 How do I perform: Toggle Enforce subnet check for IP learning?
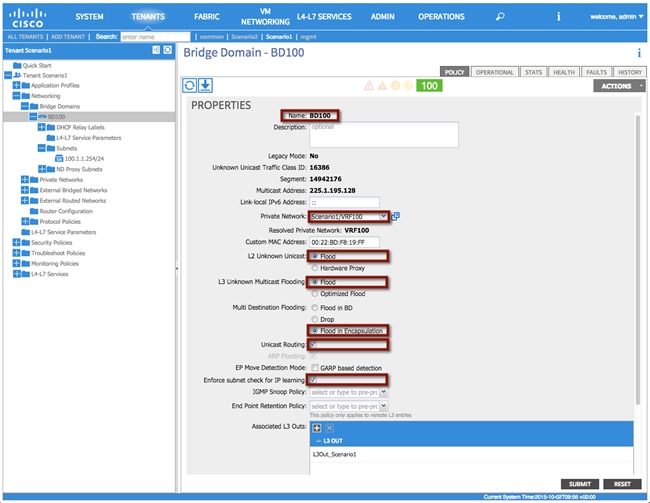coord(314,380)
